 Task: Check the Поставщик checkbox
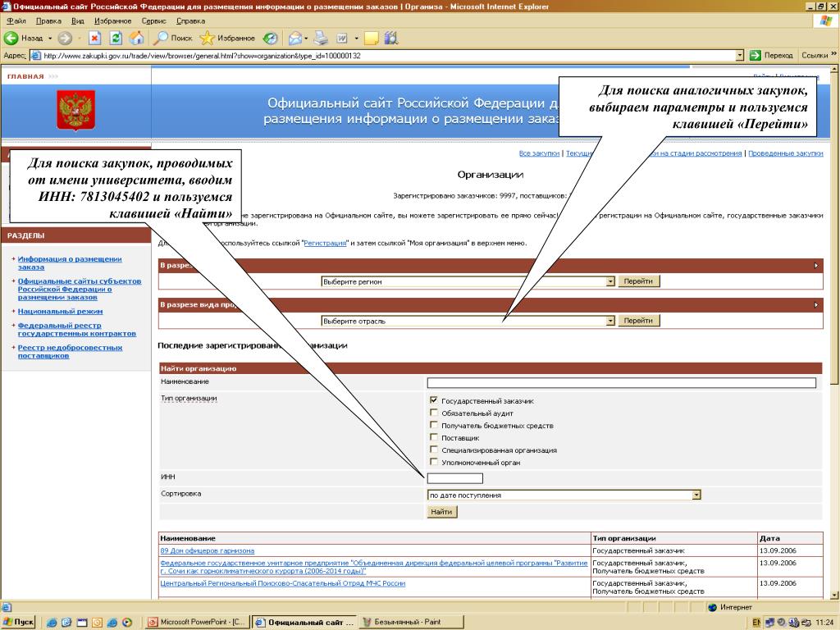click(434, 436)
